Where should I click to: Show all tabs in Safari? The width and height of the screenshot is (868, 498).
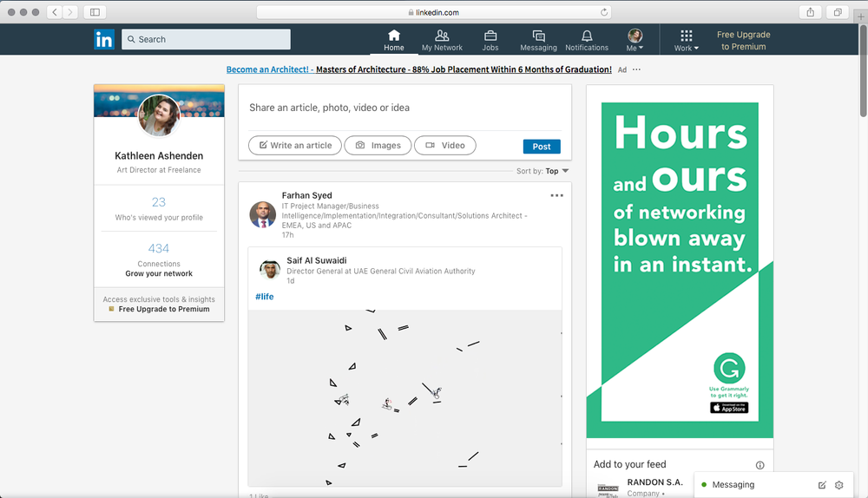coord(838,12)
